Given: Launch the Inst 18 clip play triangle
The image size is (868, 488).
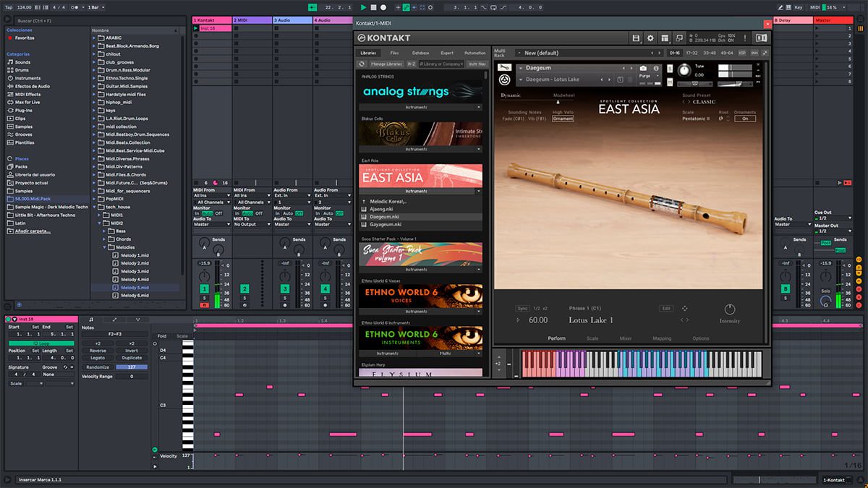Looking at the screenshot, I should 196,28.
